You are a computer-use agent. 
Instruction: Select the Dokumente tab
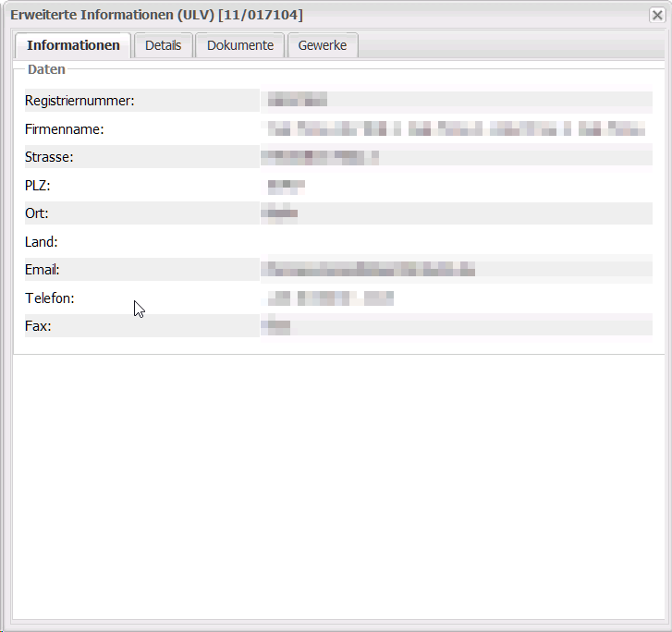239,45
